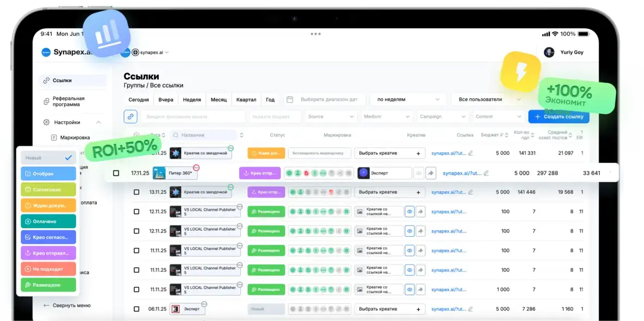Select the Квартал period tab

click(x=246, y=100)
